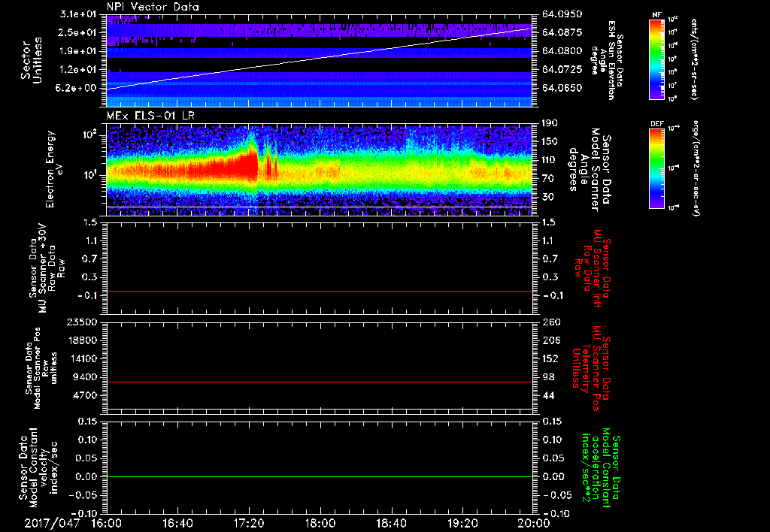Click the 18:40 time axis label
This screenshot has height=532, width=770.
tap(391, 523)
